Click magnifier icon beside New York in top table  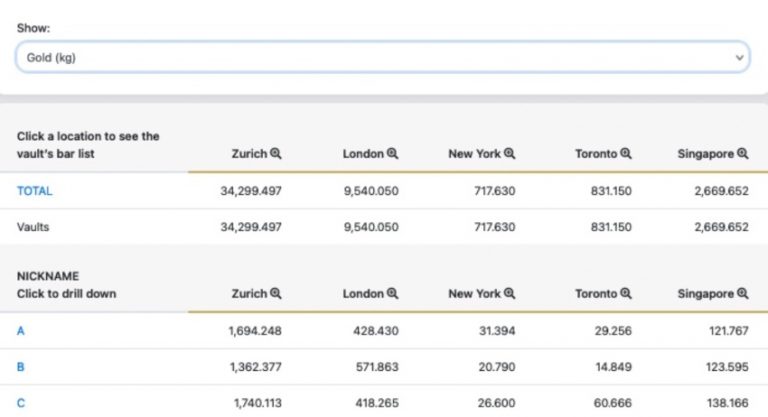509,154
